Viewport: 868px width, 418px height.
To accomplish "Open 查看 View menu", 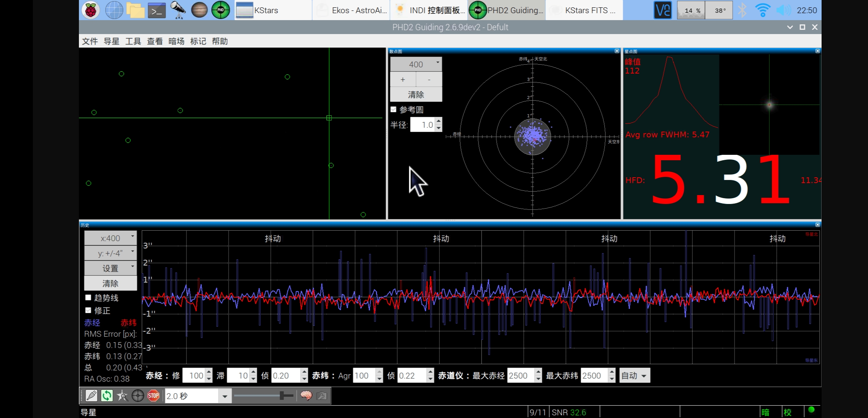I will click(x=155, y=41).
